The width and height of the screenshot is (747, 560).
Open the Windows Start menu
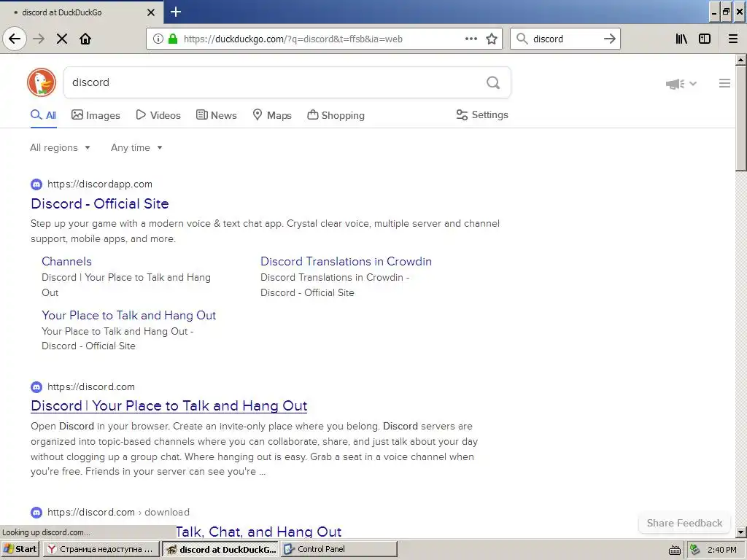click(x=20, y=549)
